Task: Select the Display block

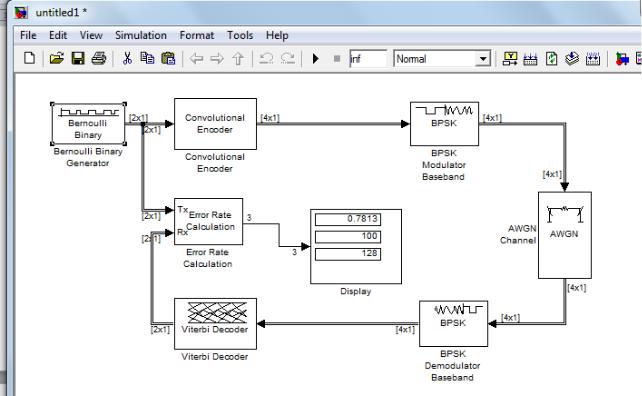Action: [x=356, y=246]
